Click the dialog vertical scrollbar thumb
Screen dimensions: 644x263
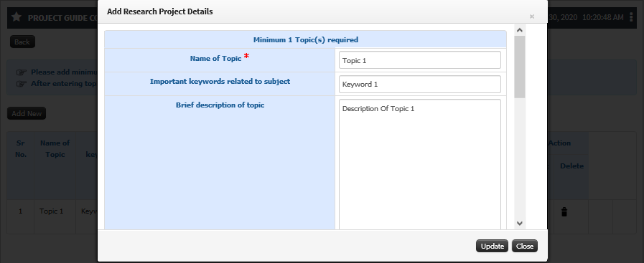click(x=520, y=67)
